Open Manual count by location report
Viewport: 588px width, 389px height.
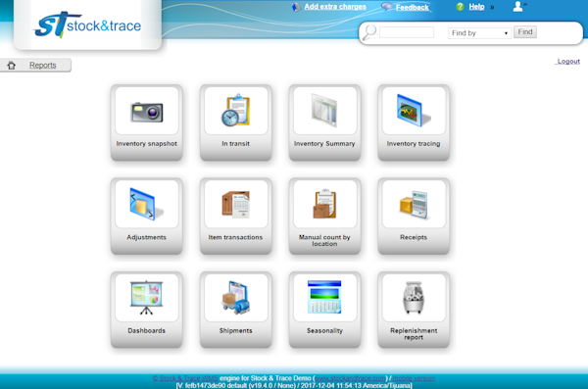pos(324,217)
